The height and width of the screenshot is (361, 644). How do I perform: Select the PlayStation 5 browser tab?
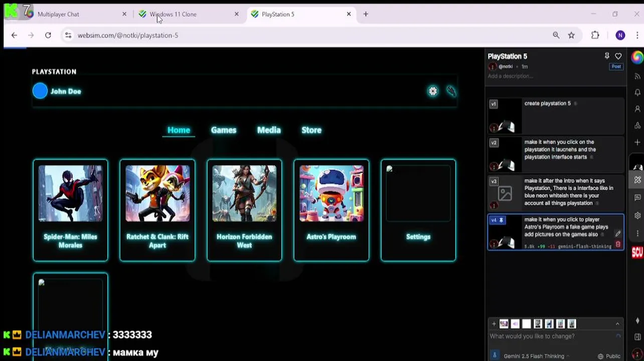pos(301,14)
